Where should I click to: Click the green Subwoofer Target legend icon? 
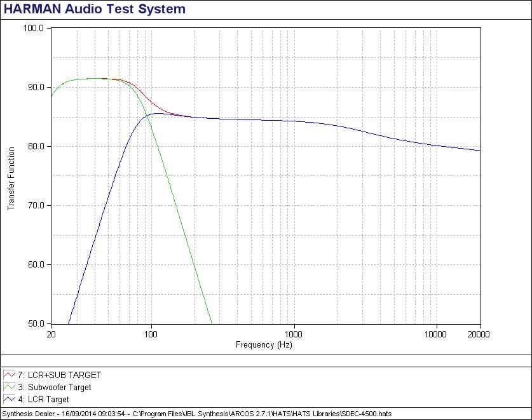point(9,387)
